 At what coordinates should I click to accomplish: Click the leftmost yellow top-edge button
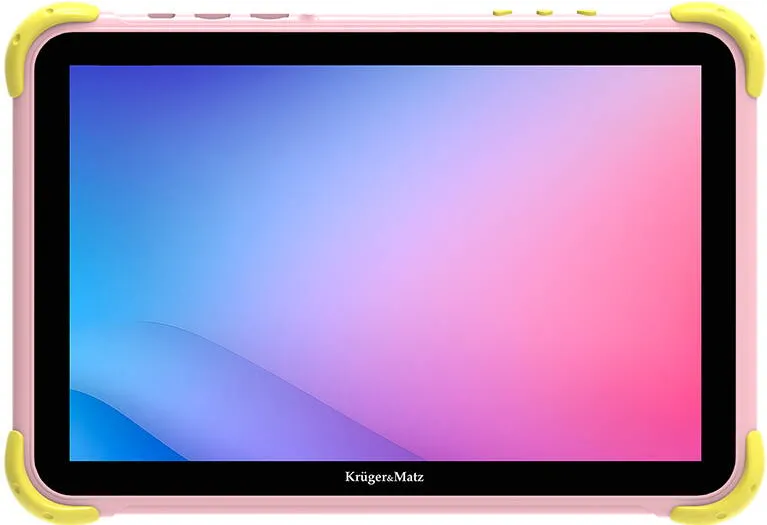502,11
